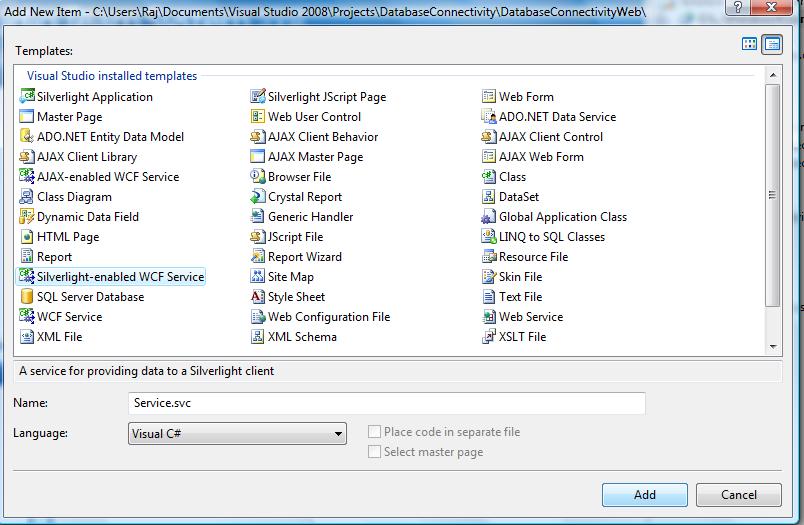Select the Class Diagram template icon
The width and height of the screenshot is (804, 525).
coord(27,196)
